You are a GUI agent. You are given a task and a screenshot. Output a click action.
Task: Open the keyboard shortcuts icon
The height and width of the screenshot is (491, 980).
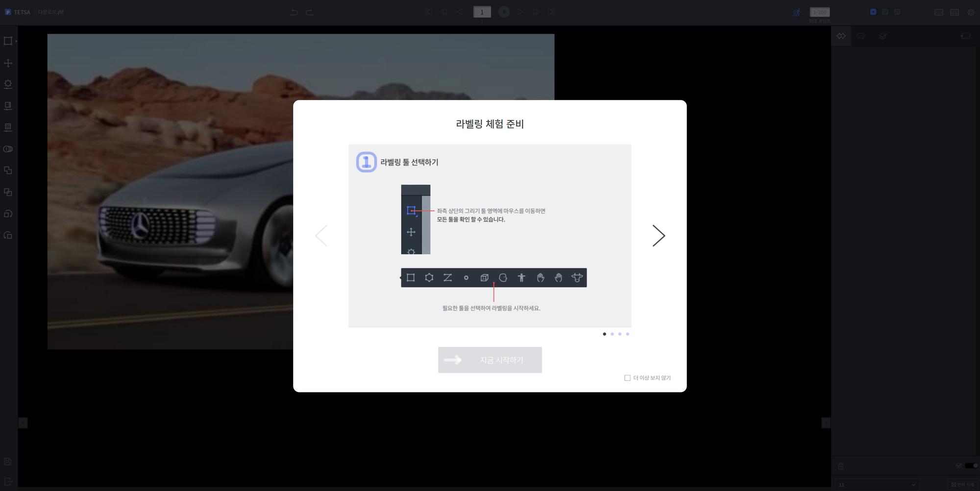[939, 12]
